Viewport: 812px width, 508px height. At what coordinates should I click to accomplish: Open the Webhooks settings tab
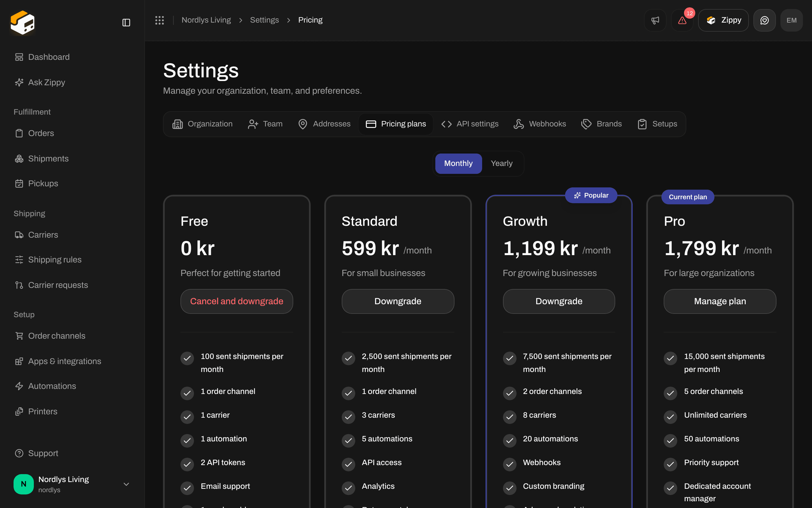[x=540, y=124]
